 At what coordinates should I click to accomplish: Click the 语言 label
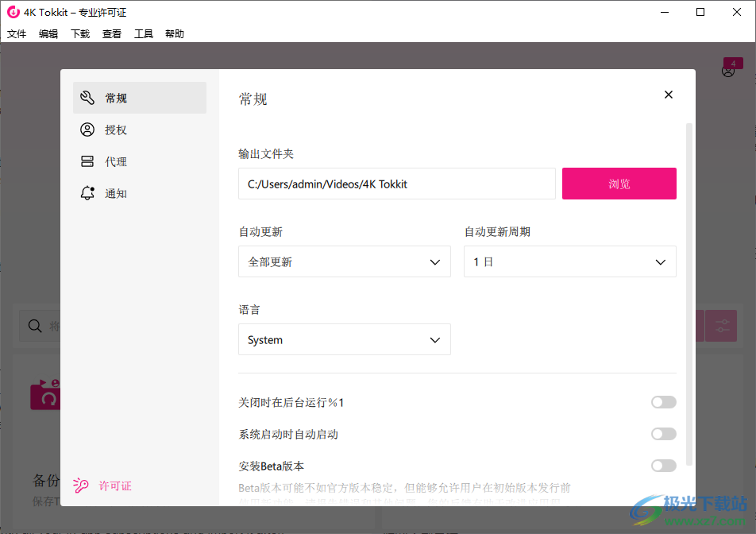[249, 310]
